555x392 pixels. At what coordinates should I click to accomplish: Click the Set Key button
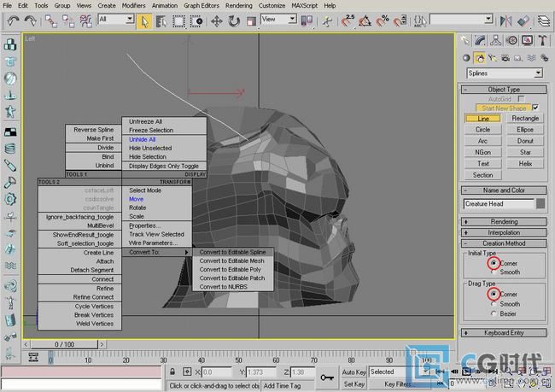tap(353, 383)
